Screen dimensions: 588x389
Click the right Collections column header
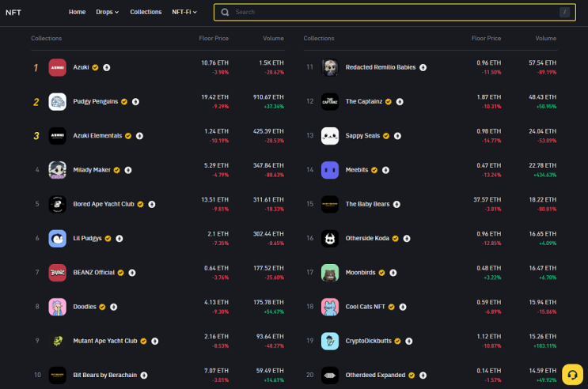319,38
